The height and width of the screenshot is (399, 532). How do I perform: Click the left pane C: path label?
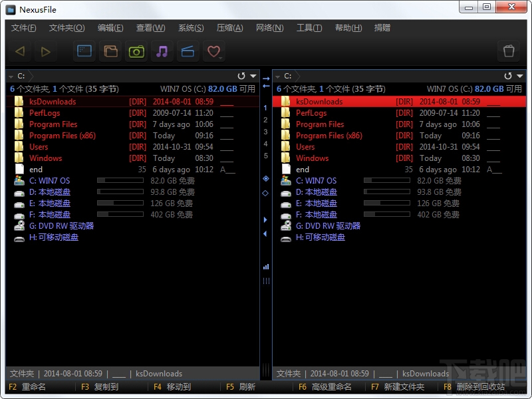[x=21, y=76]
